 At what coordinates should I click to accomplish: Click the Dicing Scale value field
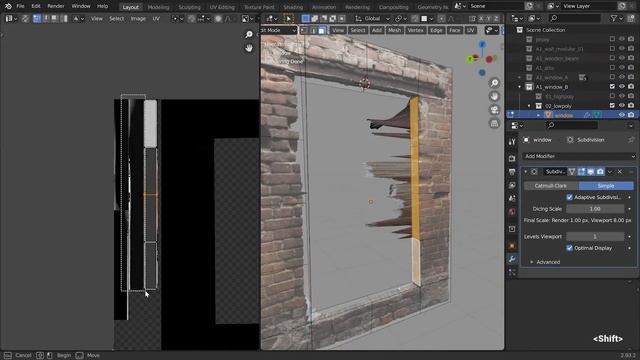tap(595, 209)
